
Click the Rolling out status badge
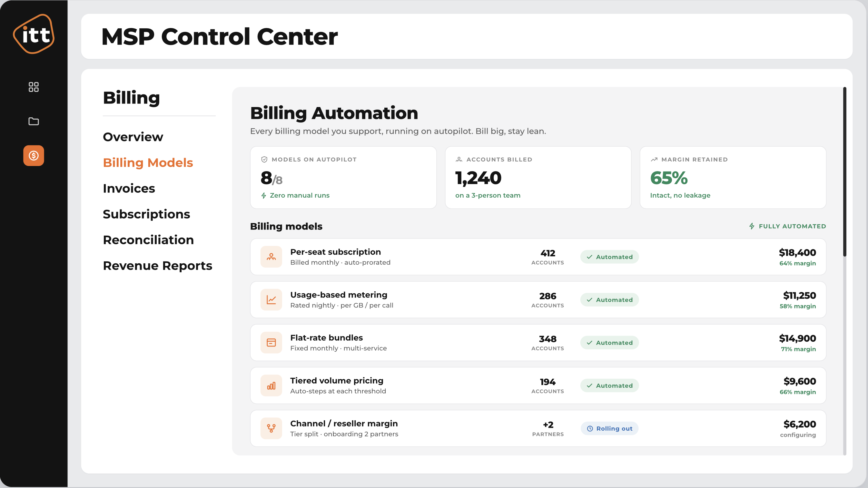click(x=609, y=428)
